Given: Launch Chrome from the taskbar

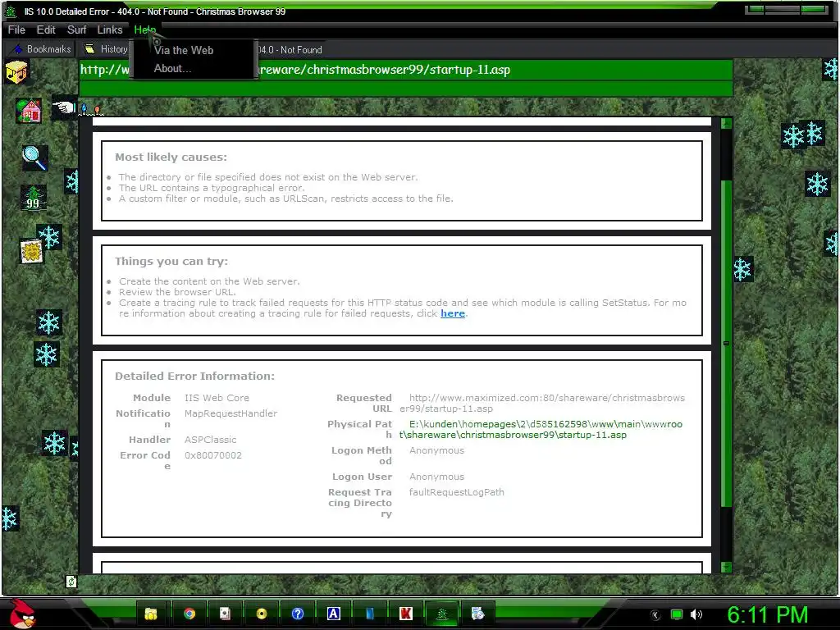Looking at the screenshot, I should (x=189, y=614).
